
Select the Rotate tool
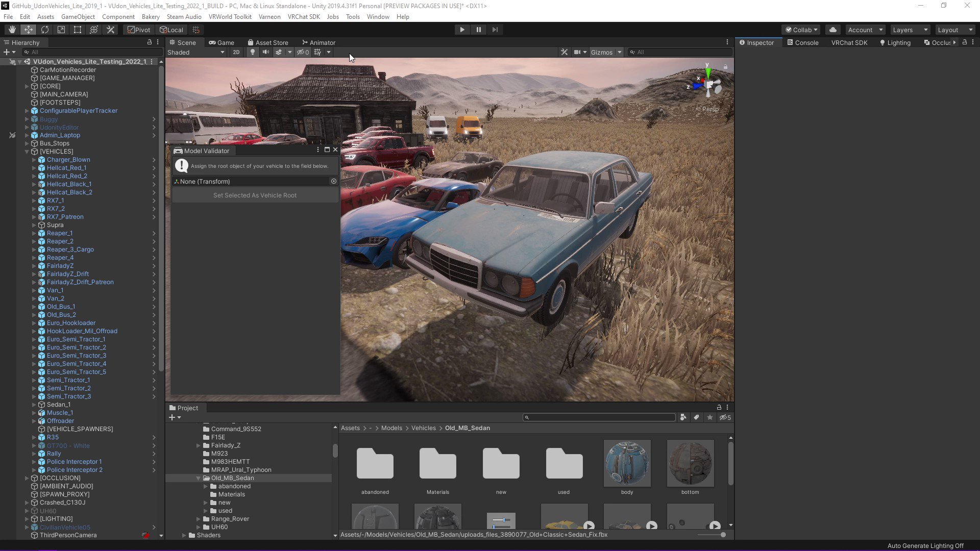click(45, 30)
